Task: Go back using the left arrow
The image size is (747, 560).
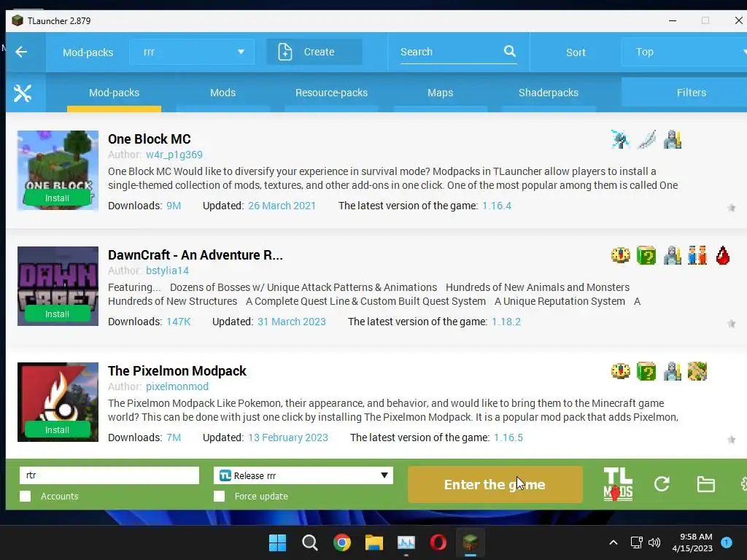Action: coord(21,52)
